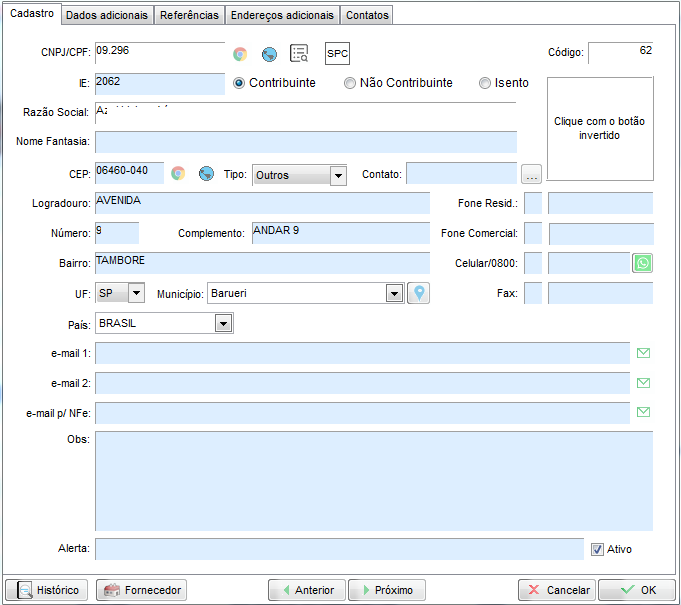This screenshot has height=605, width=681.
Task: Click the Razão Social field
Action: 306,113
